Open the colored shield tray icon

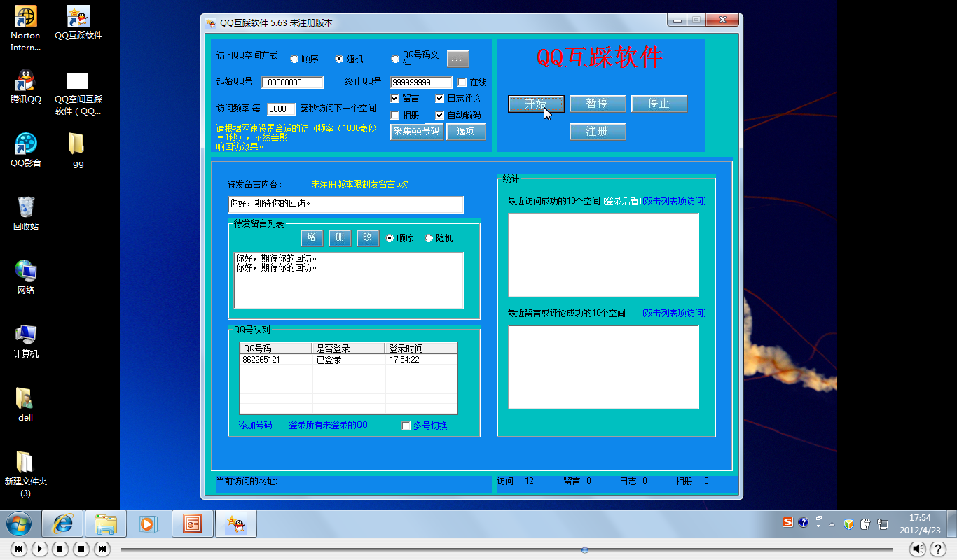(x=848, y=524)
